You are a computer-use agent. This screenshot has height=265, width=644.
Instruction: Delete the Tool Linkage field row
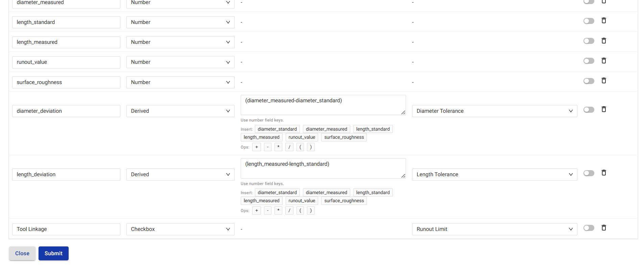point(603,228)
